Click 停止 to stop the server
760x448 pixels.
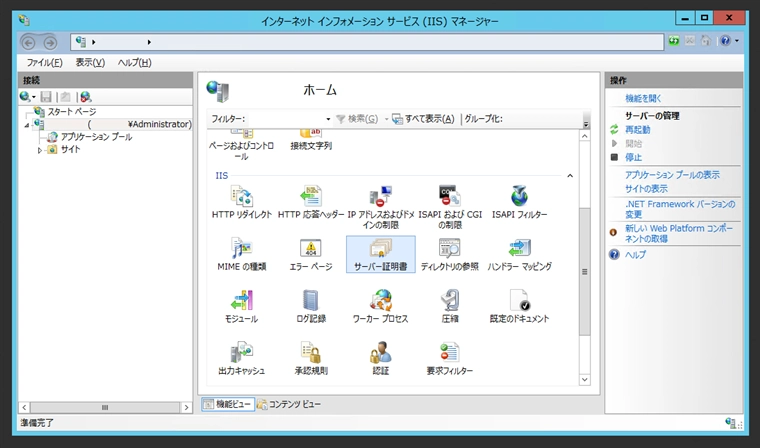point(633,157)
